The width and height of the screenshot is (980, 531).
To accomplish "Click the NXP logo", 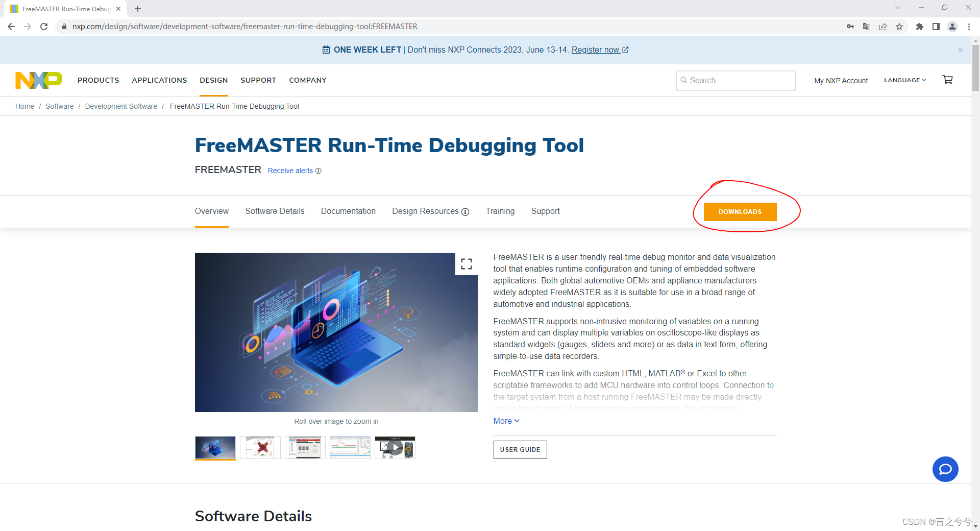I will (x=38, y=80).
